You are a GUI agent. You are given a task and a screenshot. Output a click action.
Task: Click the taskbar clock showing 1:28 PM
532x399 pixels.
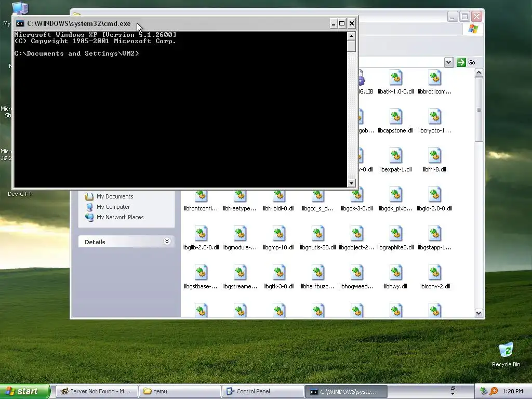(x=513, y=391)
